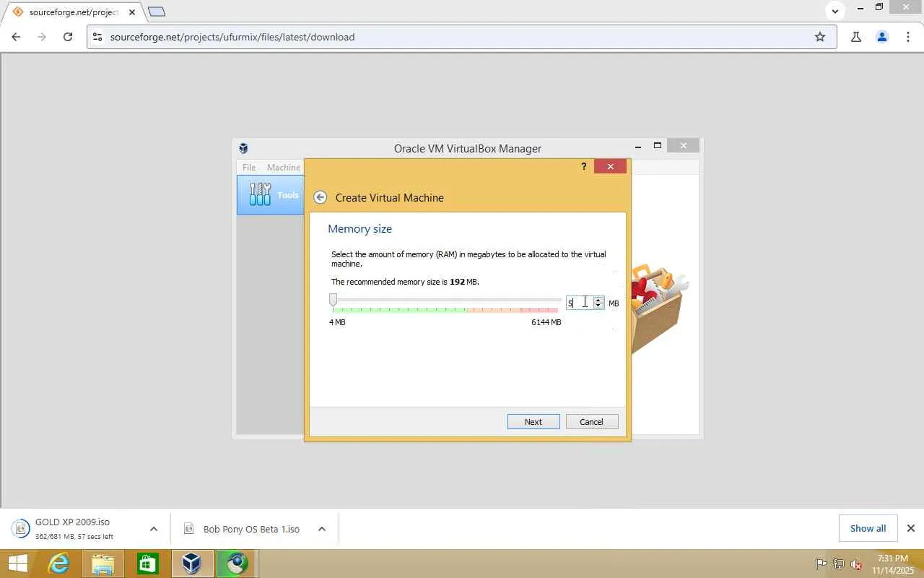Click the browser back arrow
The image size is (924, 578).
(16, 37)
